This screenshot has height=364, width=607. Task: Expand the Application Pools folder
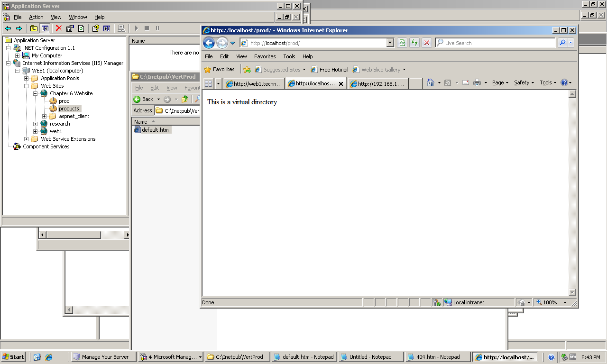(x=27, y=78)
